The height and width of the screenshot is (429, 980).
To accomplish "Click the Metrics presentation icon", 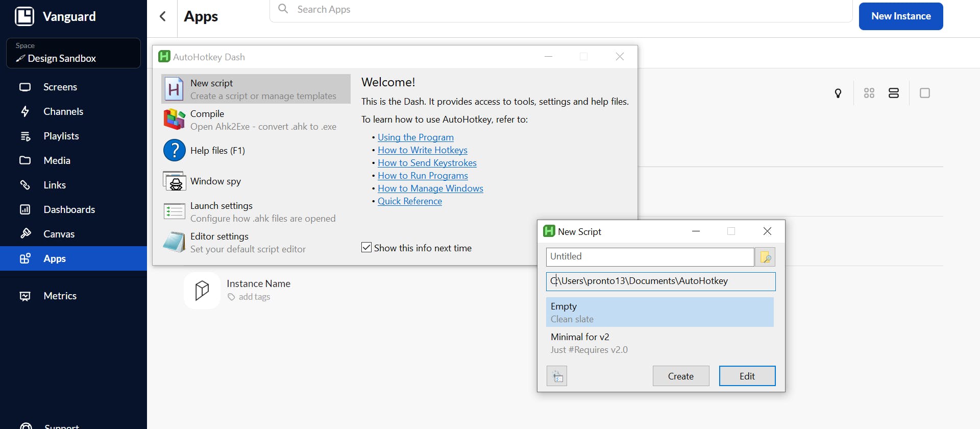I will point(25,296).
